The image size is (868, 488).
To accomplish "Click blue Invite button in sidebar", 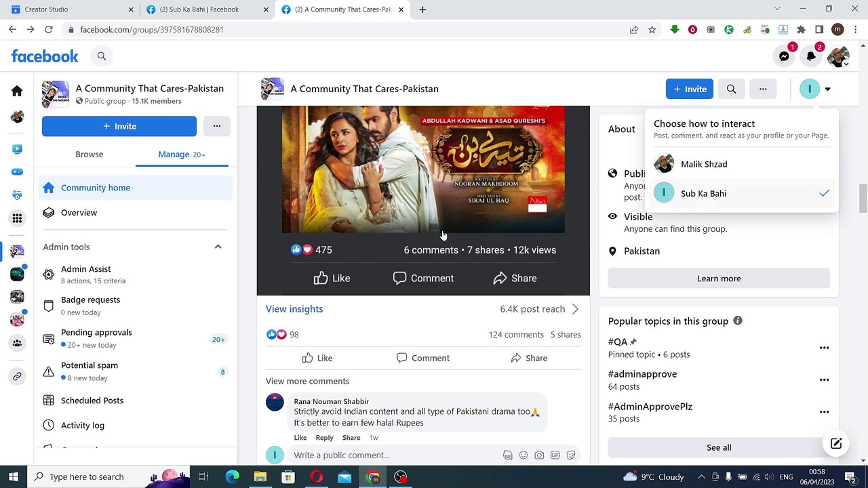I will pos(119,126).
